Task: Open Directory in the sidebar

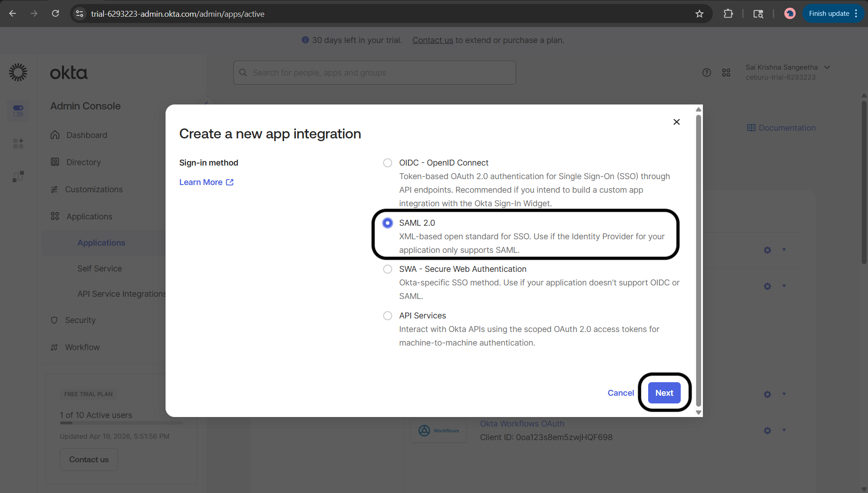Action: [84, 162]
